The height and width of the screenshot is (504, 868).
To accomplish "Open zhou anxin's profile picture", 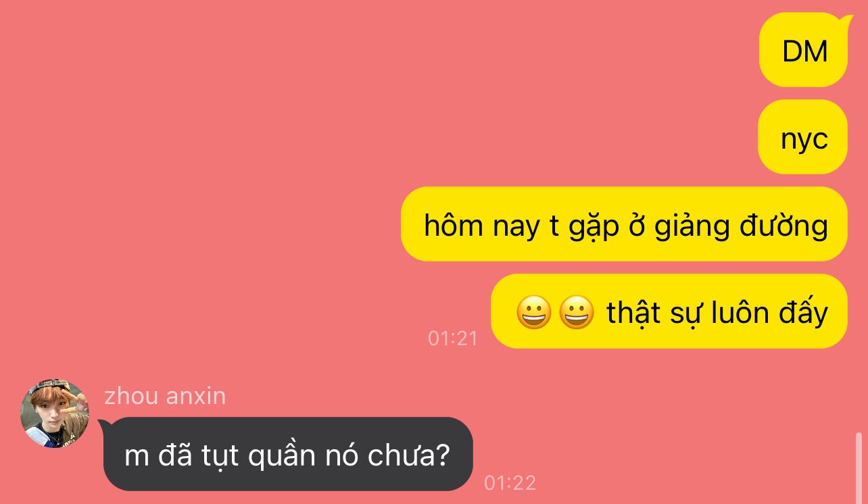I will coord(55,413).
